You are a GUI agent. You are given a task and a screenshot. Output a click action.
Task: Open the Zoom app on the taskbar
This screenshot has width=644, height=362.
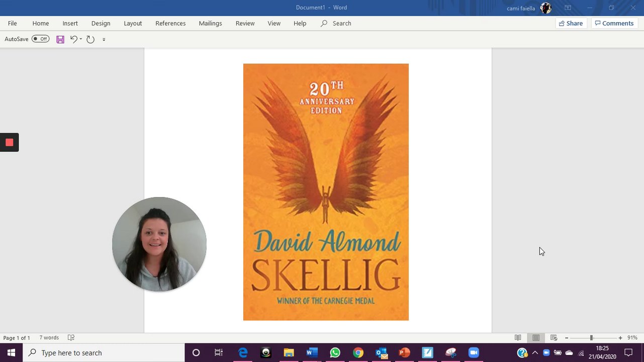point(474,352)
